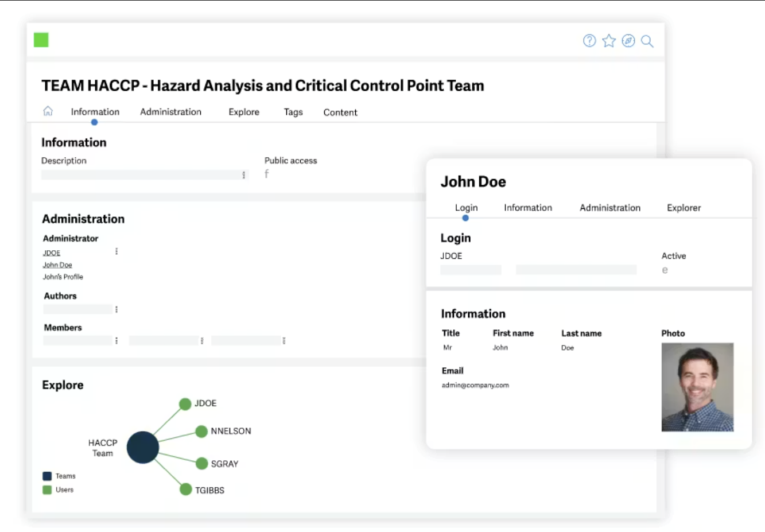Viewport: 765px width, 532px height.
Task: Switch to the Tags tab
Action: pyautogui.click(x=293, y=112)
